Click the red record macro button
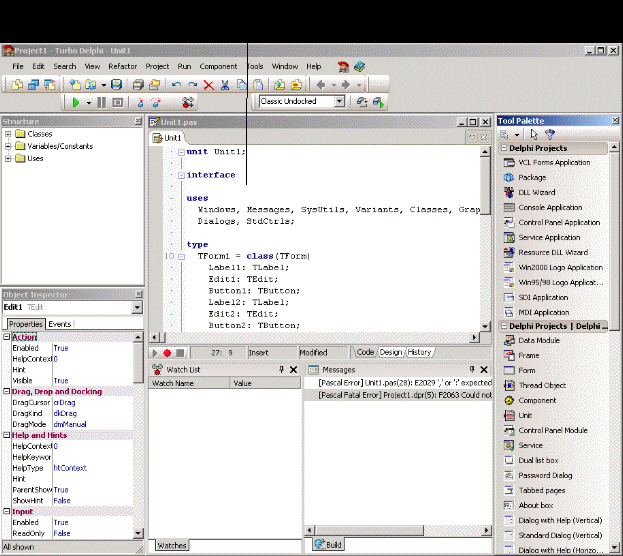623x556 pixels. (x=167, y=353)
